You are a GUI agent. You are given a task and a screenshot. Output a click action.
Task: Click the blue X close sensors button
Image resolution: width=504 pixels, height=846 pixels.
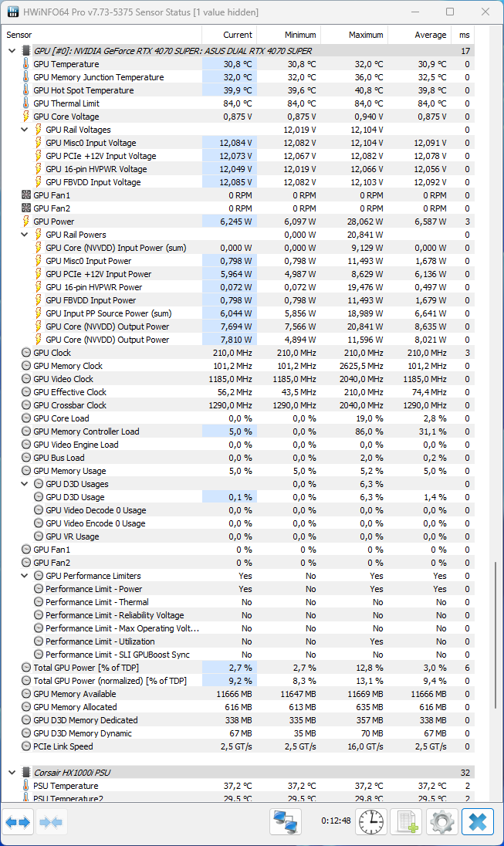coord(477,821)
